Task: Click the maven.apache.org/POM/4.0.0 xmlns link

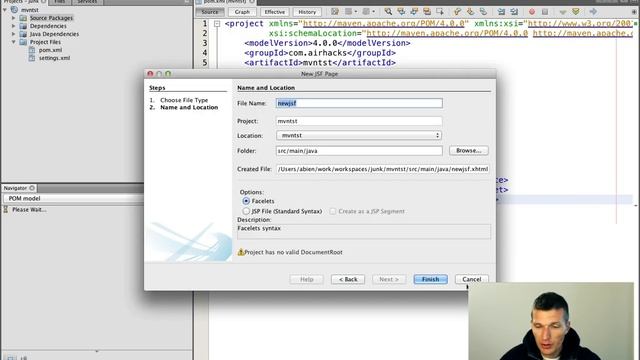Action: (384, 24)
